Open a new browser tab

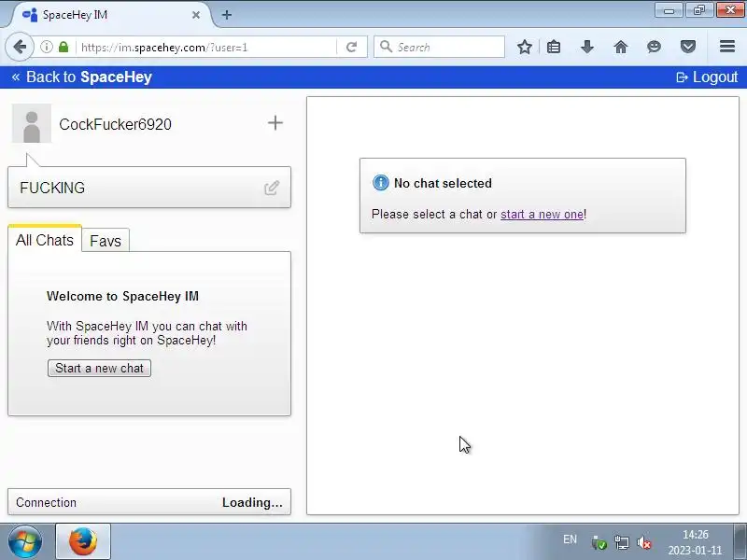227,15
